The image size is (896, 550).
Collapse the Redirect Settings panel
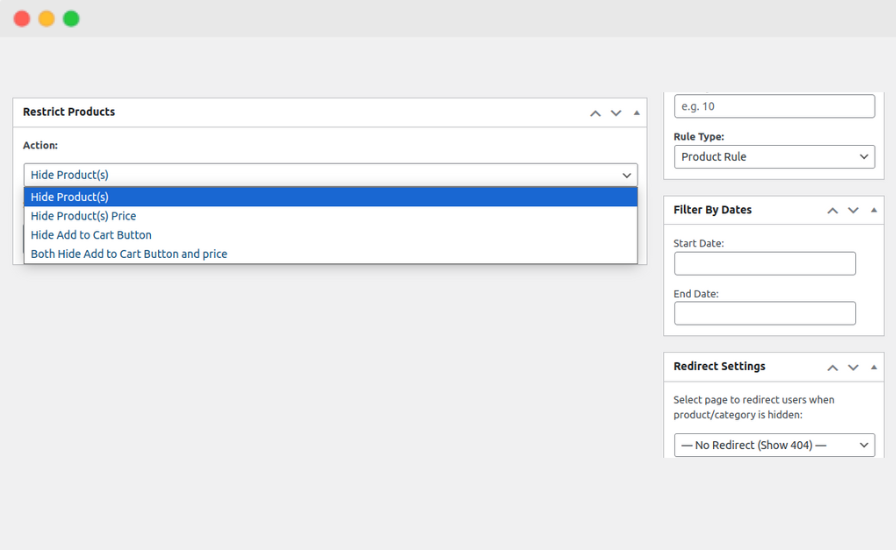pyautogui.click(x=874, y=367)
